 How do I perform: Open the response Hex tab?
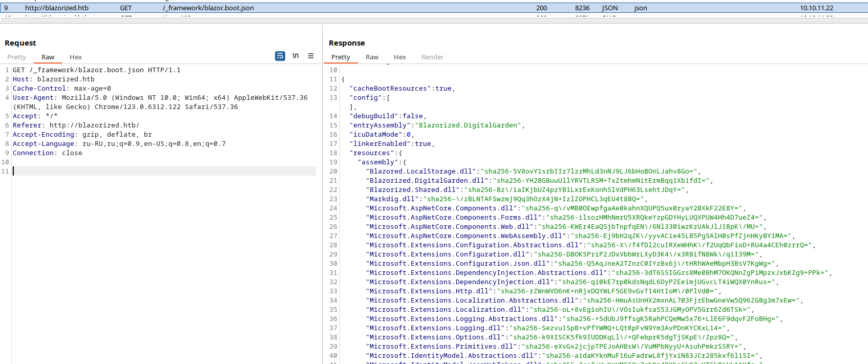click(400, 57)
